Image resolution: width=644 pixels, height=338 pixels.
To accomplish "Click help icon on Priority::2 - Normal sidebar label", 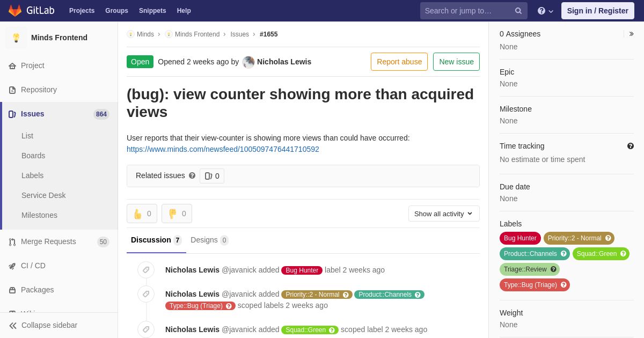I will (x=608, y=238).
